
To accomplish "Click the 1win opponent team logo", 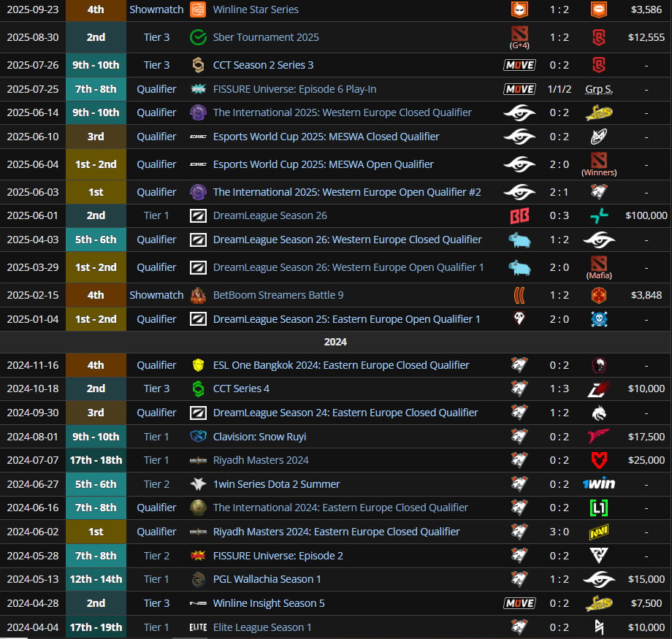I will coord(598,484).
